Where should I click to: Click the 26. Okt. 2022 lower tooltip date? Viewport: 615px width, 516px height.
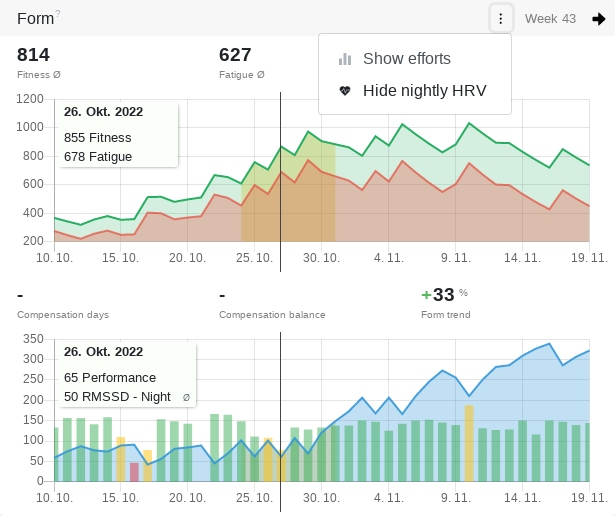coord(104,352)
